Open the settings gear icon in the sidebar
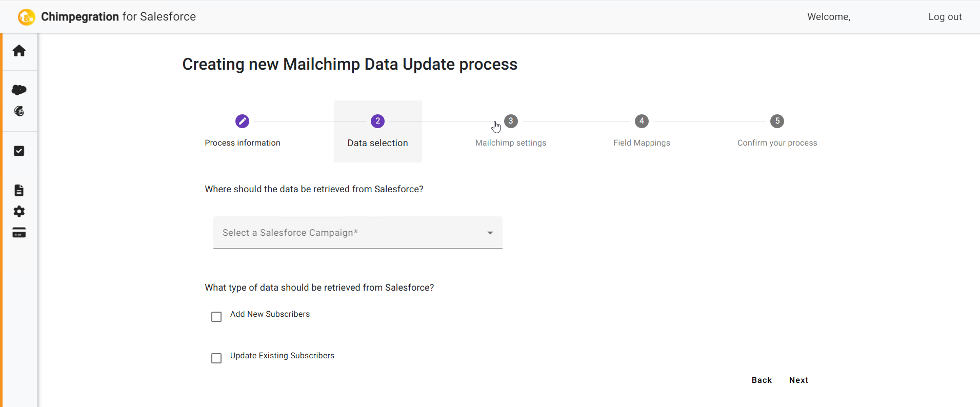 click(19, 211)
